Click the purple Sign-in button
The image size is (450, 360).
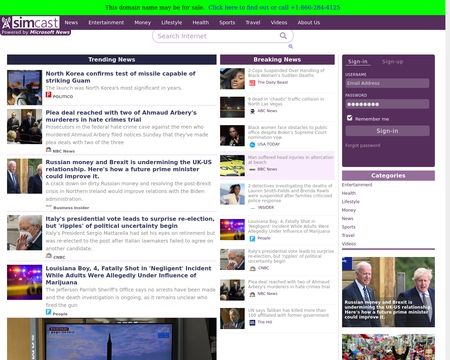387,131
